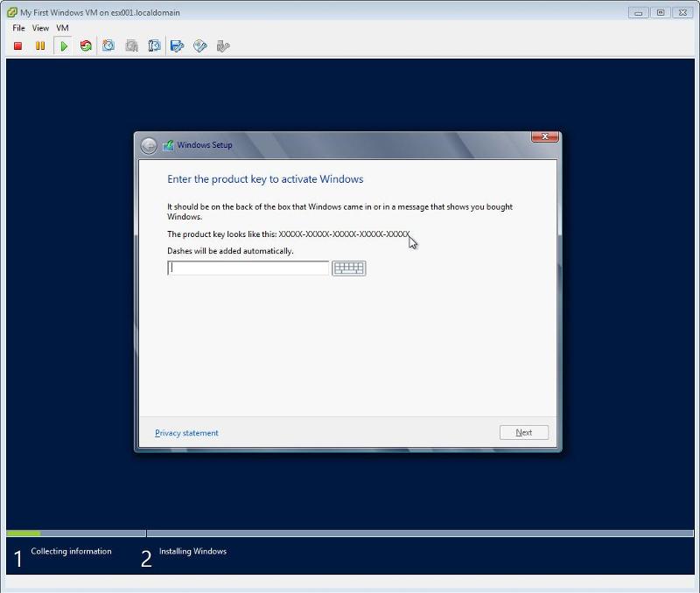700x593 pixels.
Task: Click the vSphere console title bar icon
Action: click(12, 12)
